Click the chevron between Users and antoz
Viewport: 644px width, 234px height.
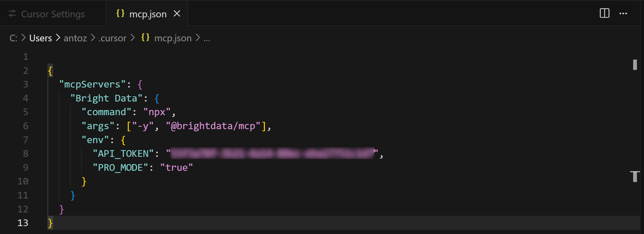(x=58, y=38)
